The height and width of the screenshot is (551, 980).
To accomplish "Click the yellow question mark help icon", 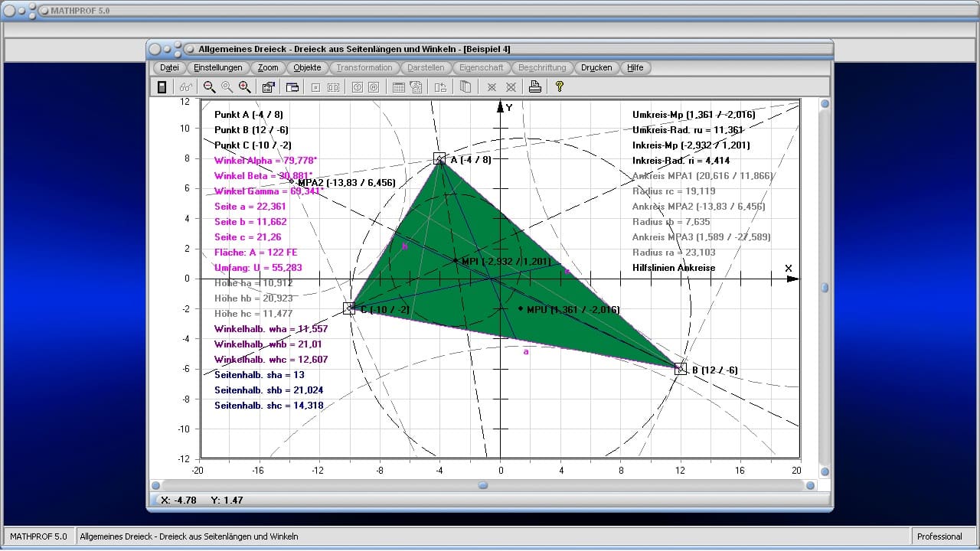I will [560, 87].
